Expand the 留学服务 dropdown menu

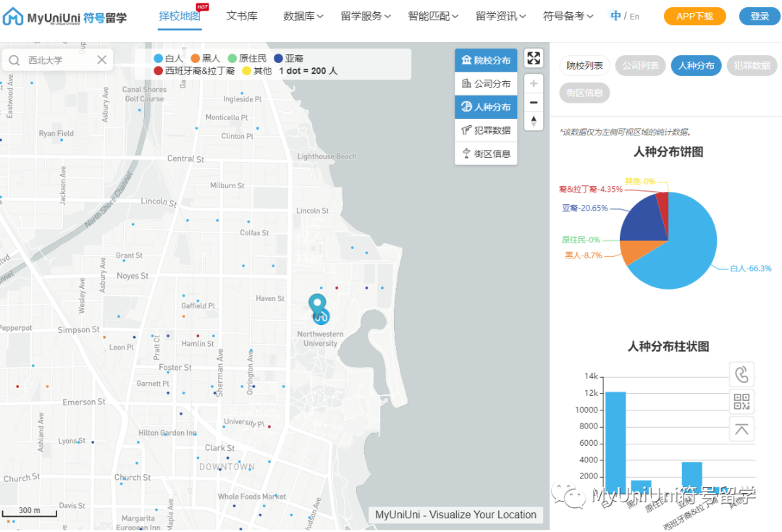(x=366, y=17)
